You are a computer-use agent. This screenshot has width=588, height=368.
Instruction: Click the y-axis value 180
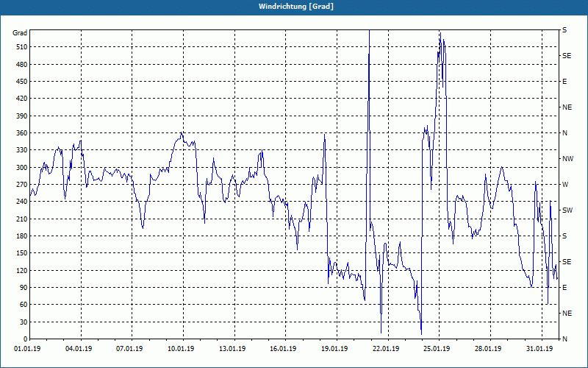(21, 236)
